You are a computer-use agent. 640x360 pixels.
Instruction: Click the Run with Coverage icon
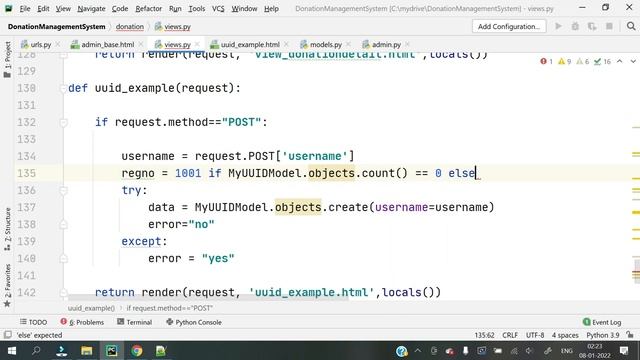[x=592, y=27]
